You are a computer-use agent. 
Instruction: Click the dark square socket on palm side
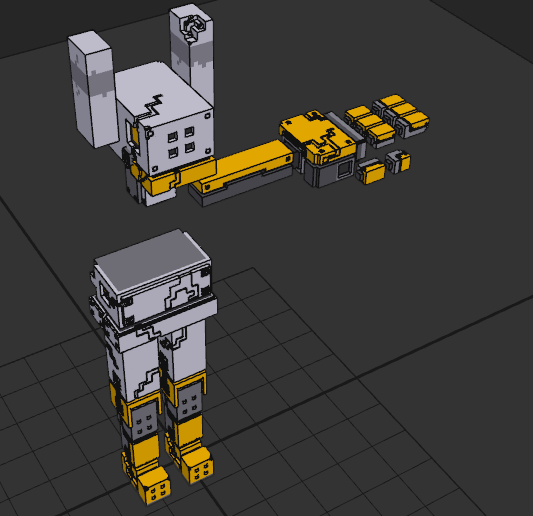click(345, 169)
